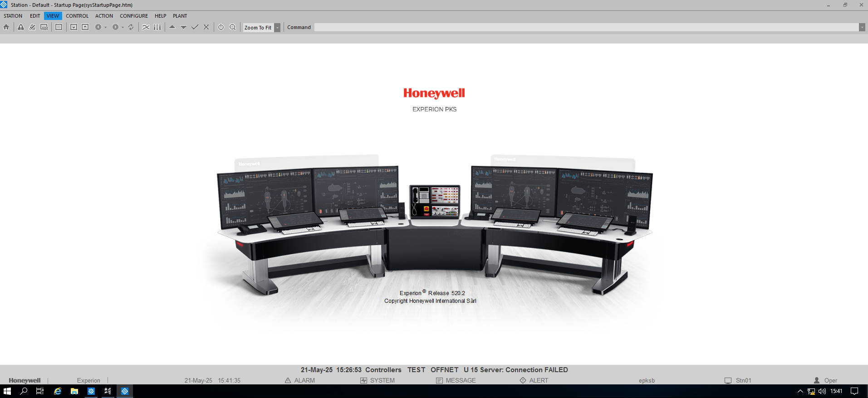This screenshot has height=398, width=868.
Task: Open the notification center icon
Action: 854,391
